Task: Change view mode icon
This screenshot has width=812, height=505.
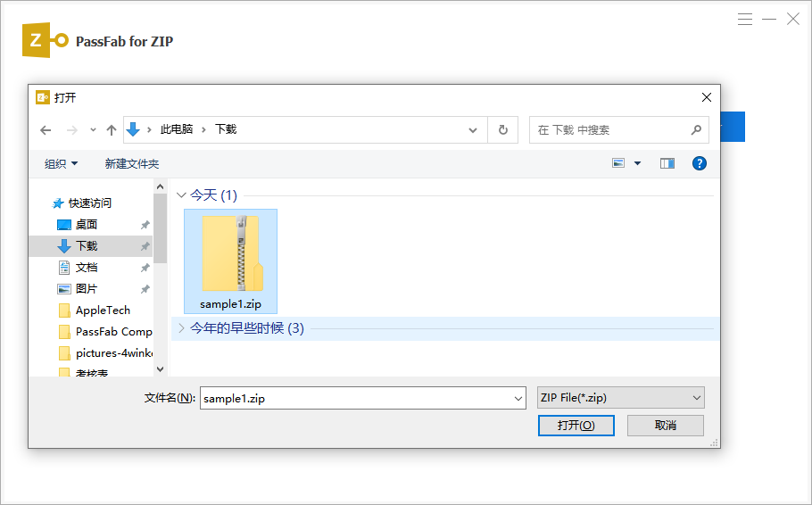Action: coord(618,163)
